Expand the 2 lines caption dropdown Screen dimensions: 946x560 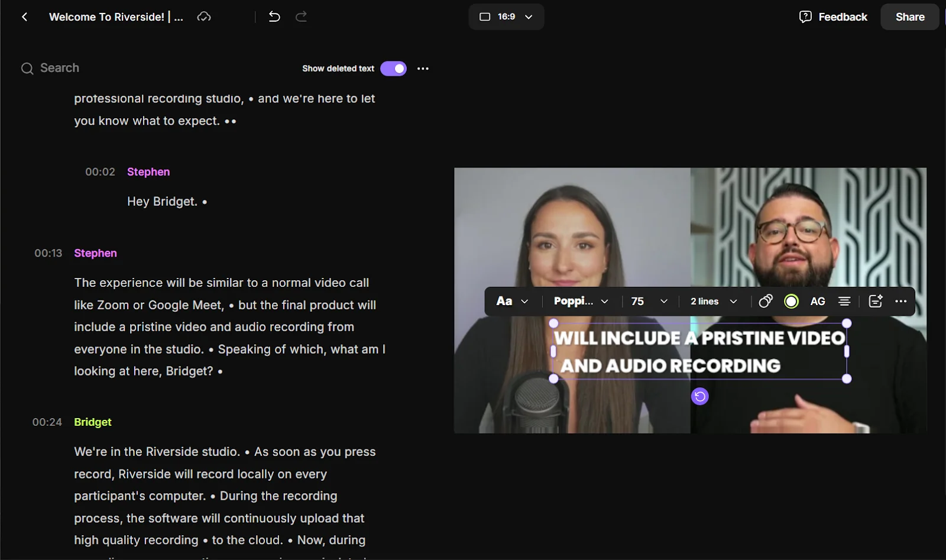[714, 302]
